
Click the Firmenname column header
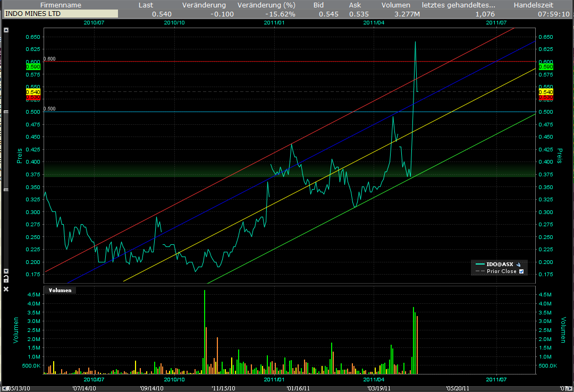pyautogui.click(x=61, y=5)
